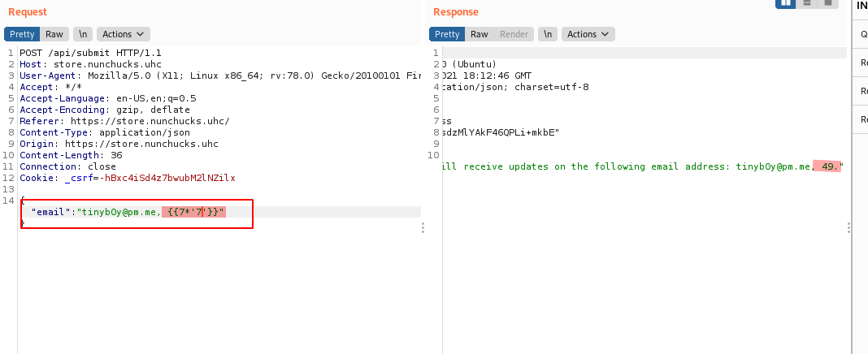Image resolution: width=868 pixels, height=354 pixels.
Task: Switch to top-bottom stacked layout icon
Action: pos(806,2)
